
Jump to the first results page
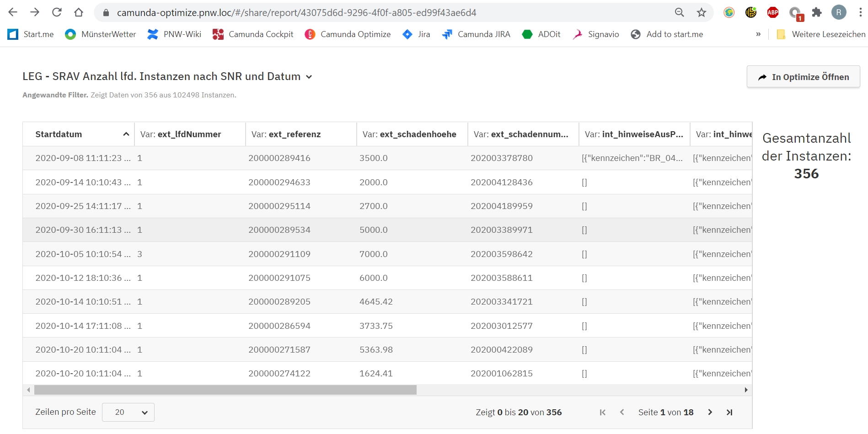(x=602, y=412)
